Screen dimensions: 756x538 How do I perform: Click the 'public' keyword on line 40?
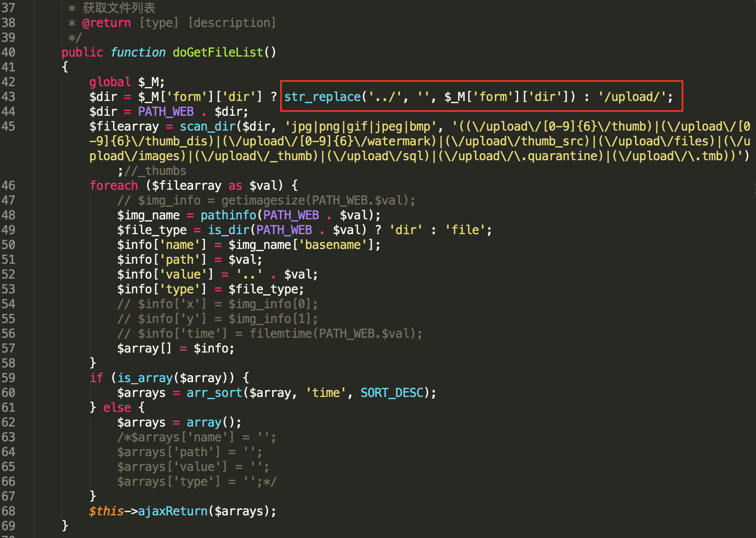82,52
